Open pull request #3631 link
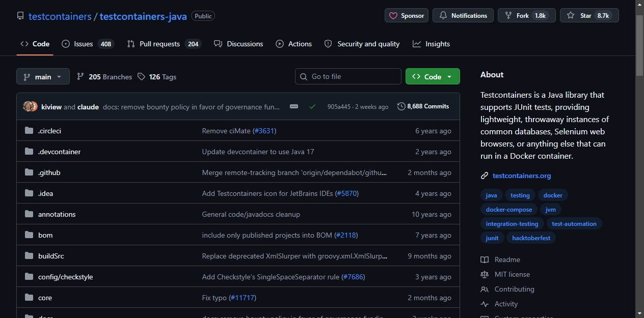Image resolution: width=644 pixels, height=318 pixels. pos(264,131)
